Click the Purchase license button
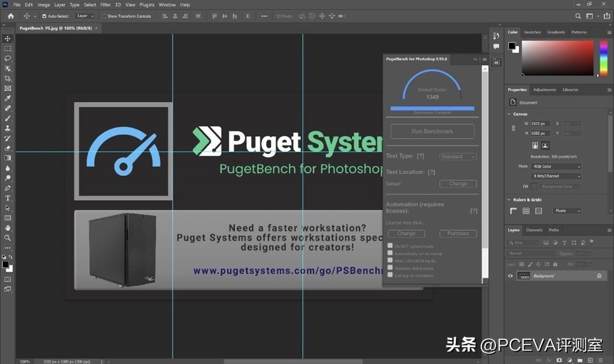 458,233
